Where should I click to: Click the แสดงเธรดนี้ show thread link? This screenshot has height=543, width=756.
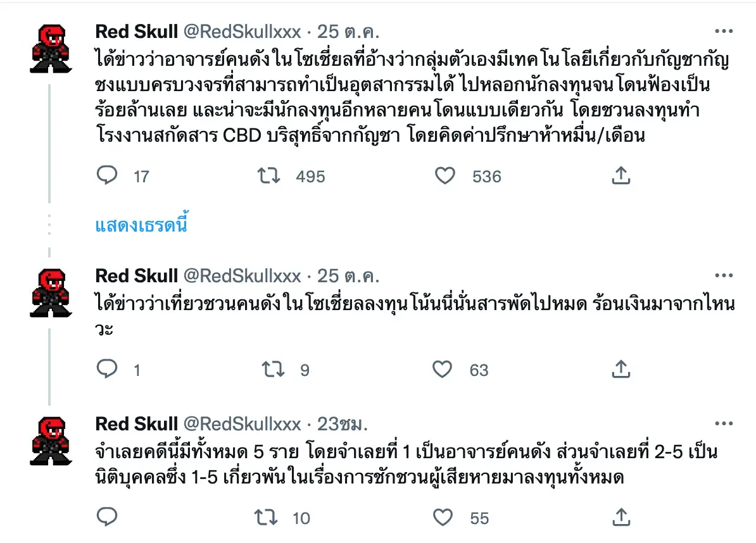[x=141, y=225]
